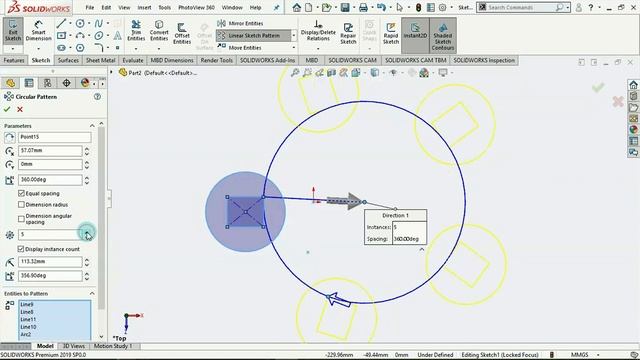Select the Line sketch tool
This screenshot has height=360, width=640.
[61, 24]
